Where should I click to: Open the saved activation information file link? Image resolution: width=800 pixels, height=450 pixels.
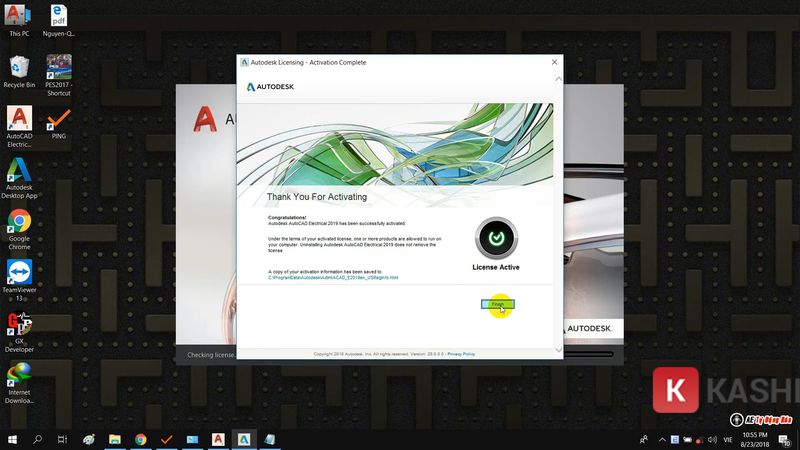click(333, 277)
